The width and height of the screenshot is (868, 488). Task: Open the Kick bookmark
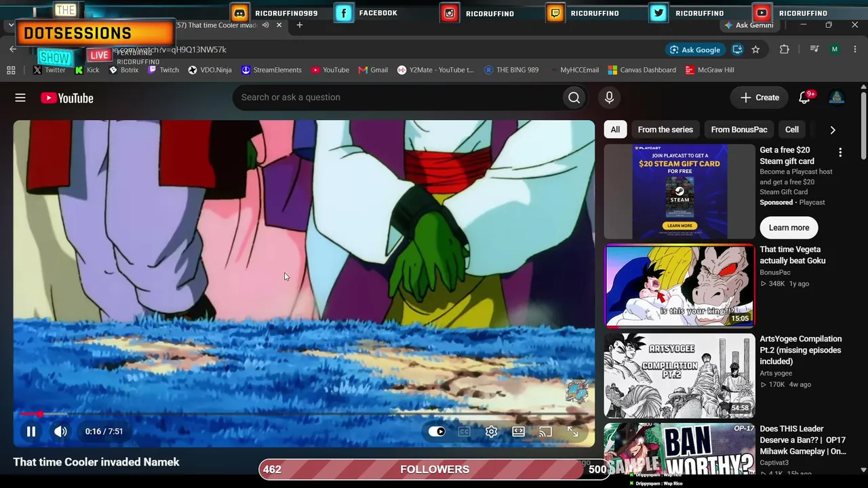coord(87,70)
